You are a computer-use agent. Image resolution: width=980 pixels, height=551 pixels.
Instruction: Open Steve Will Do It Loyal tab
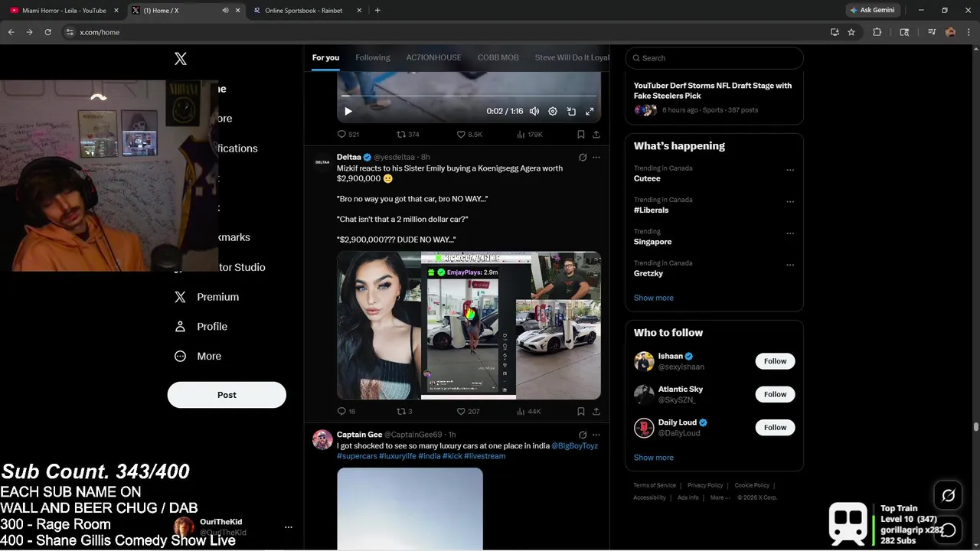point(572,57)
